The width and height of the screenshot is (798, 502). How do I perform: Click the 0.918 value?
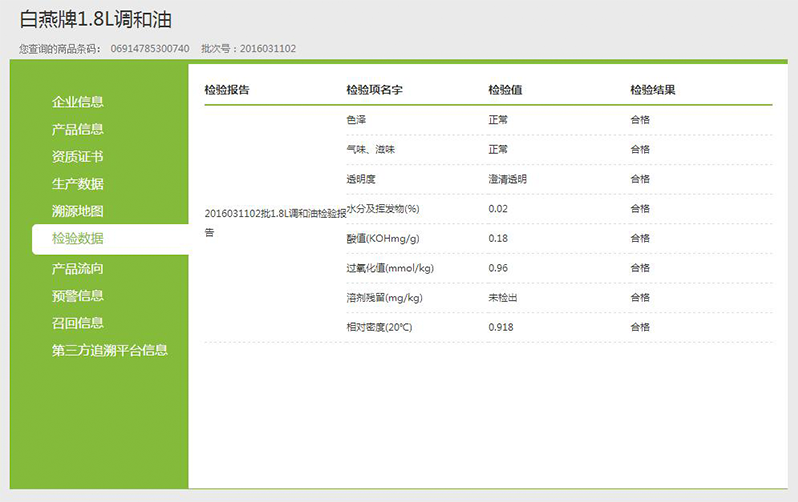(501, 327)
